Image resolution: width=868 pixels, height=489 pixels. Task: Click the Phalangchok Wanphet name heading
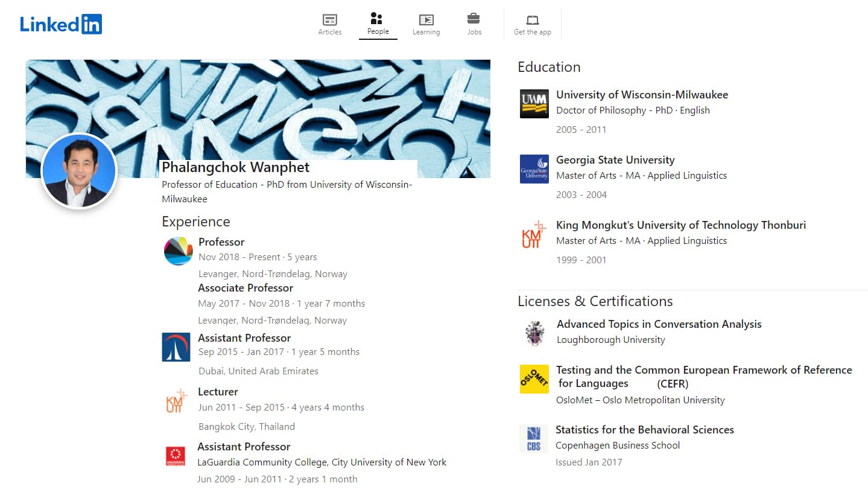[x=236, y=167]
